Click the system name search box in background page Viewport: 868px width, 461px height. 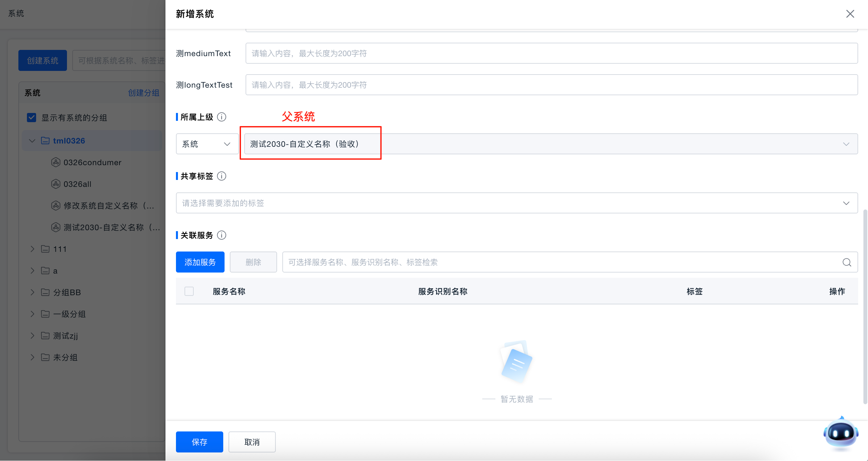pos(119,60)
